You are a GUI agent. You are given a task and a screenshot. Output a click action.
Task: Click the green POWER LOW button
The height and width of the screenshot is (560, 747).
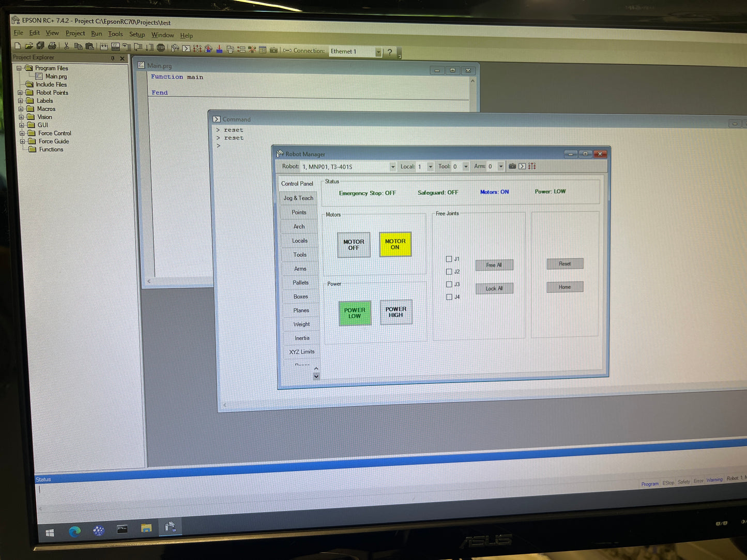click(355, 313)
